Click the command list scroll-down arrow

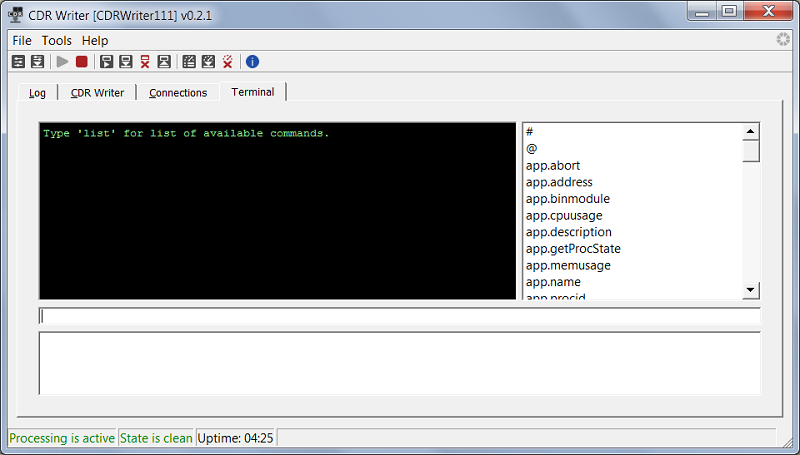point(750,290)
